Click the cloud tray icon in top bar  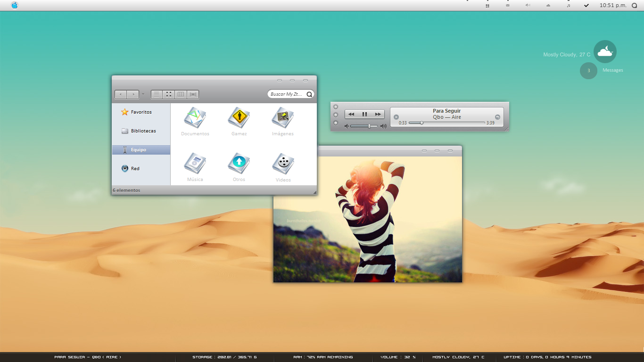coord(548,6)
